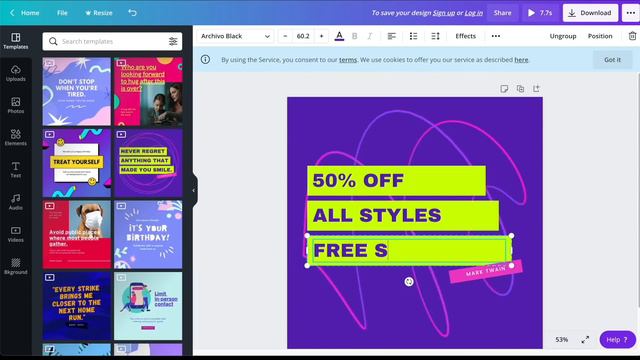Open the Elements sidebar tab
The image size is (640, 360).
click(x=16, y=138)
